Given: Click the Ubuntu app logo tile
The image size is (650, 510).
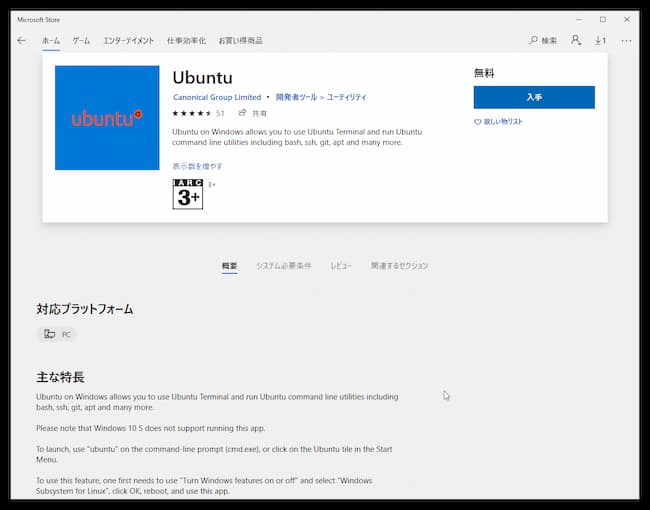Looking at the screenshot, I should pyautogui.click(x=107, y=118).
